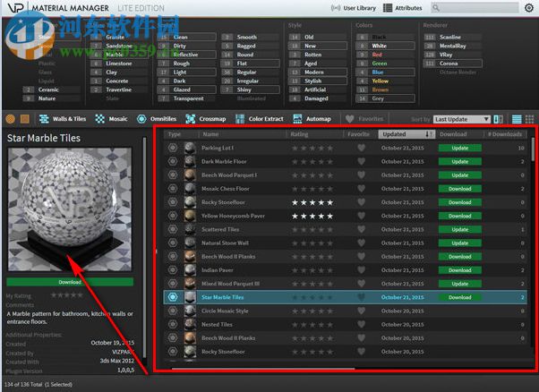Download the Rocky Stonefloor material dated October 21
The height and width of the screenshot is (392, 539).
pyautogui.click(x=459, y=202)
